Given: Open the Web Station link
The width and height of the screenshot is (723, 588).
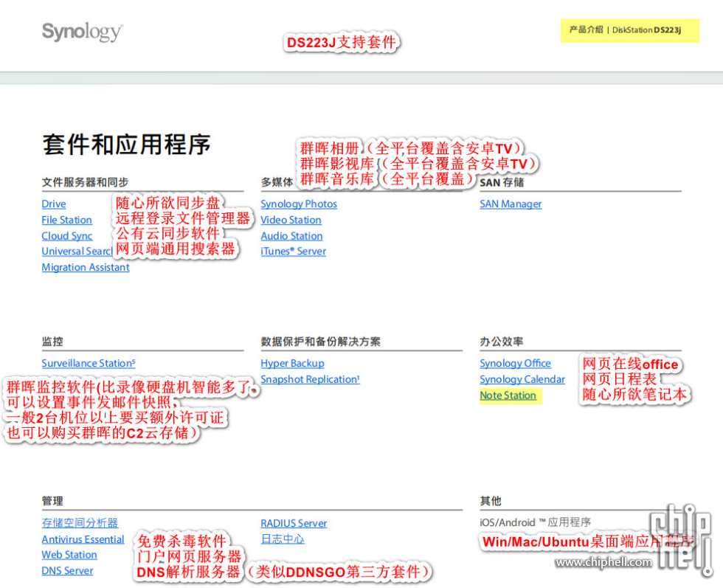Looking at the screenshot, I should pyautogui.click(x=69, y=555).
